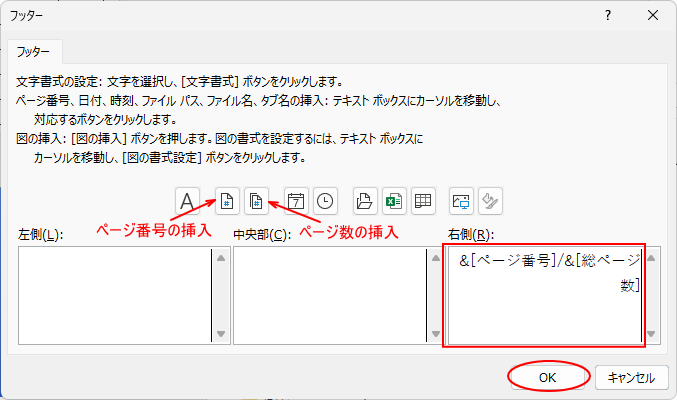Image resolution: width=677 pixels, height=400 pixels.
Task: Select the フッター tab
Action: pos(34,52)
